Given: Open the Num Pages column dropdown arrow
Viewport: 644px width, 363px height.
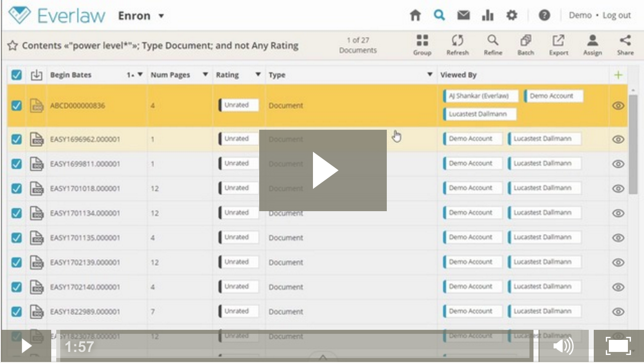Looking at the screenshot, I should pos(205,75).
